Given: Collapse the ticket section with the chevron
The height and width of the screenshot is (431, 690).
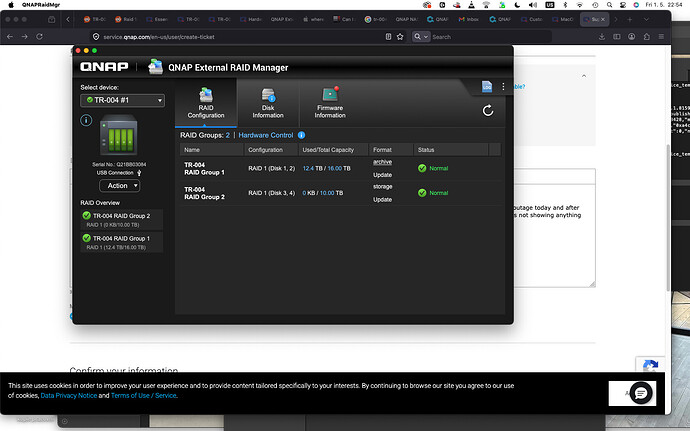Looking at the screenshot, I should [x=584, y=76].
